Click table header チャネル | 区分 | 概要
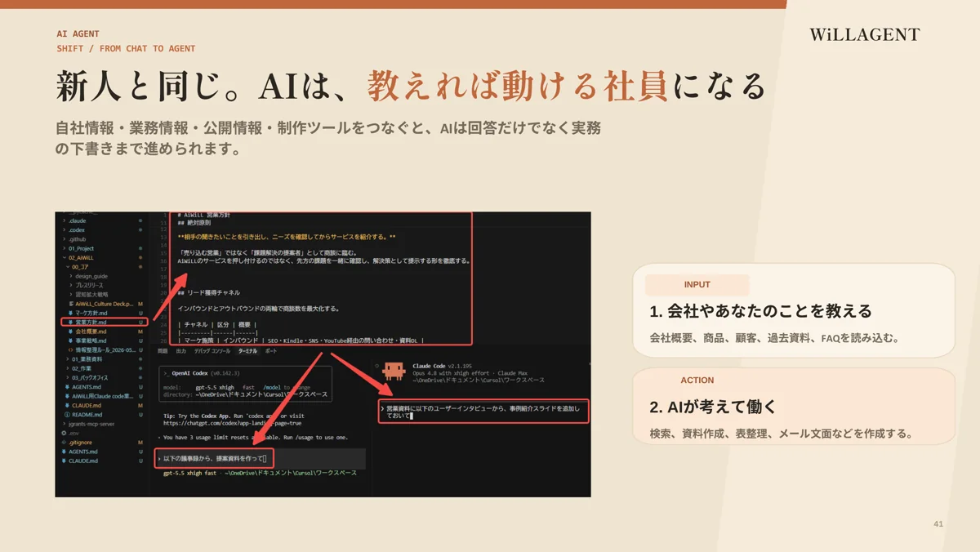The height and width of the screenshot is (552, 980). click(x=217, y=324)
